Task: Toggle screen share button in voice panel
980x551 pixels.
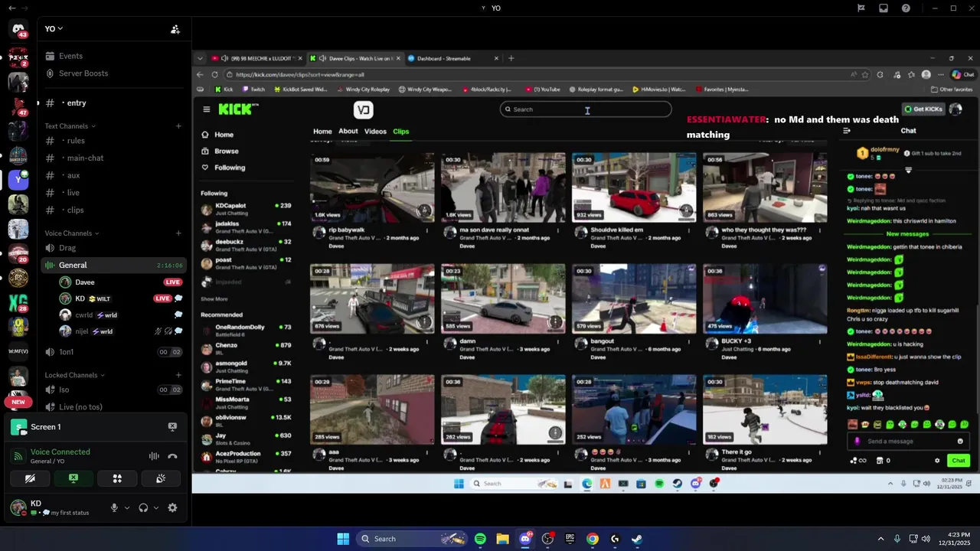Action: [73, 478]
